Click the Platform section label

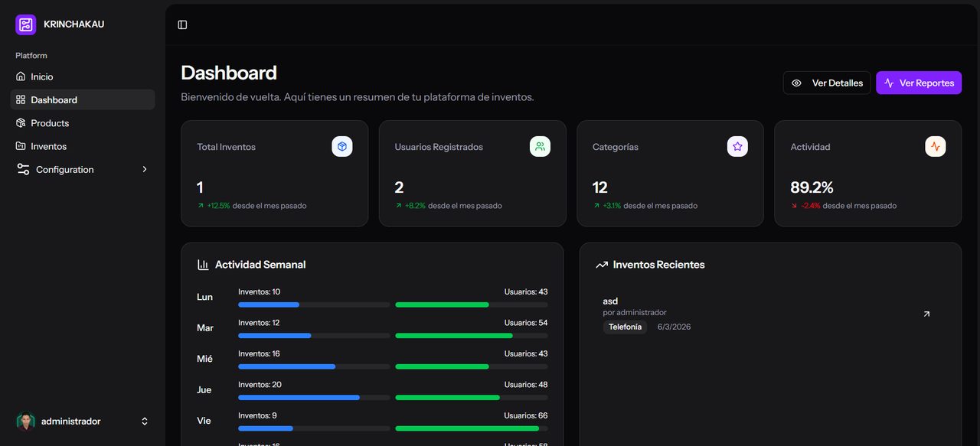click(31, 56)
